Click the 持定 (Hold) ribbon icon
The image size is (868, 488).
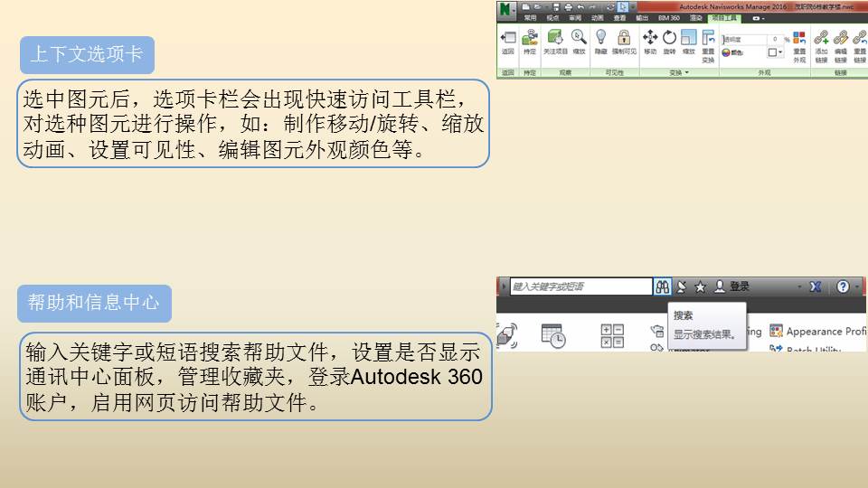pyautogui.click(x=529, y=37)
